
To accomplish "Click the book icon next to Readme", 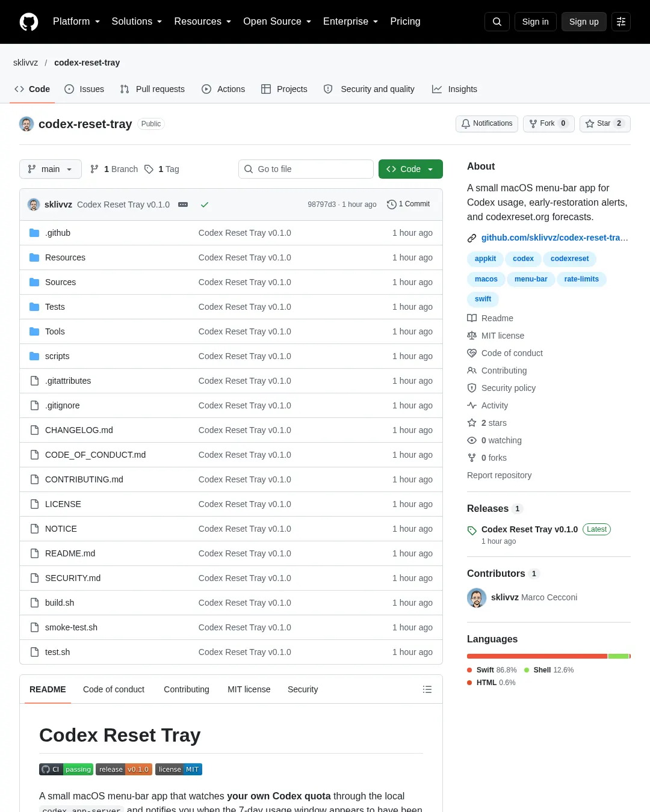I will pos(472,318).
